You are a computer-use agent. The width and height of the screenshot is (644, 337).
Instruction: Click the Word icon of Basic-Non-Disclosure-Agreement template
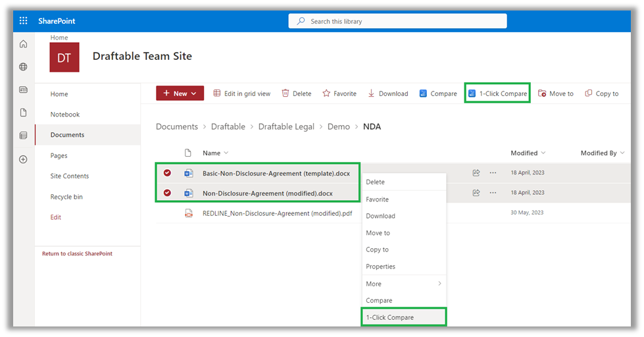(x=189, y=173)
